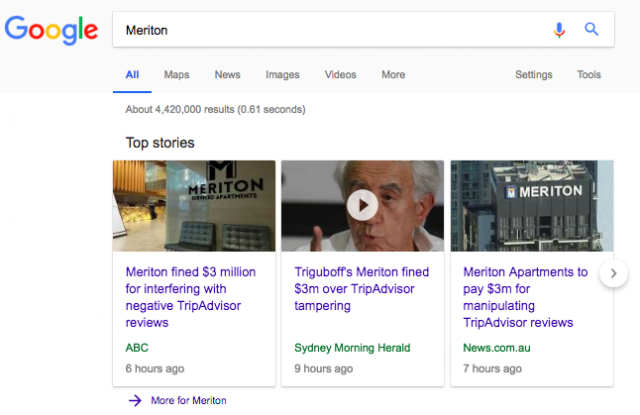Click Meriton building thumbnail in News.com.au story
This screenshot has height=415, width=640.
coord(532,206)
